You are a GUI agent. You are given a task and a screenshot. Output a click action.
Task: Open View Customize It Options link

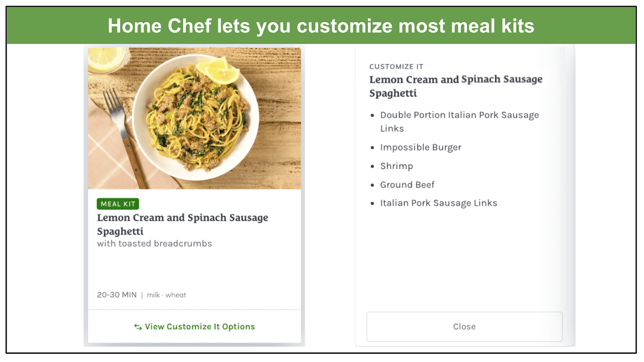194,327
